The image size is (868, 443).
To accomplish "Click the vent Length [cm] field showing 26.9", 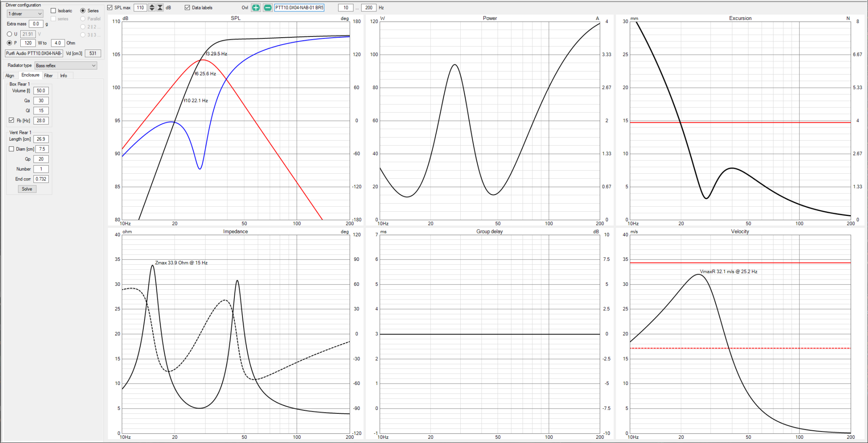I will click(41, 139).
